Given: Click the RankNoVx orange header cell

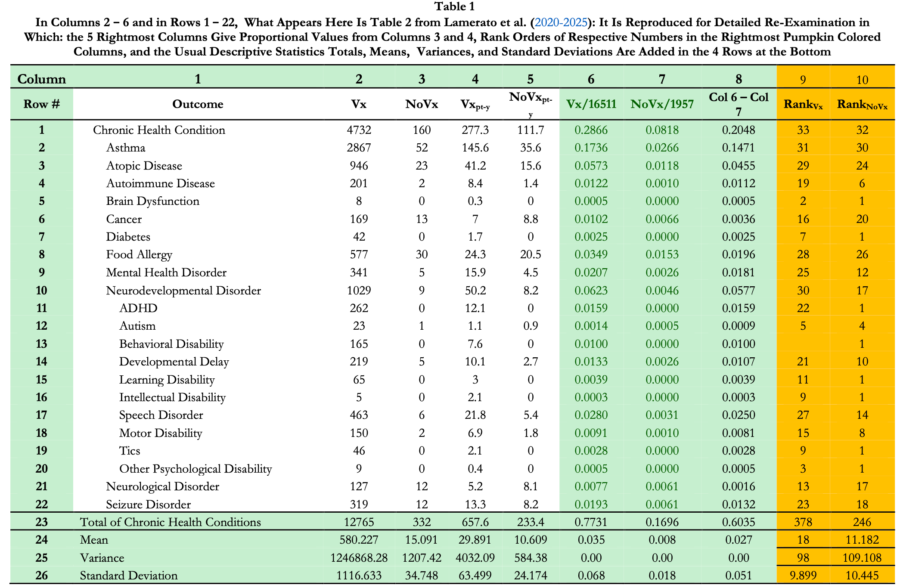Looking at the screenshot, I should coord(862,105).
